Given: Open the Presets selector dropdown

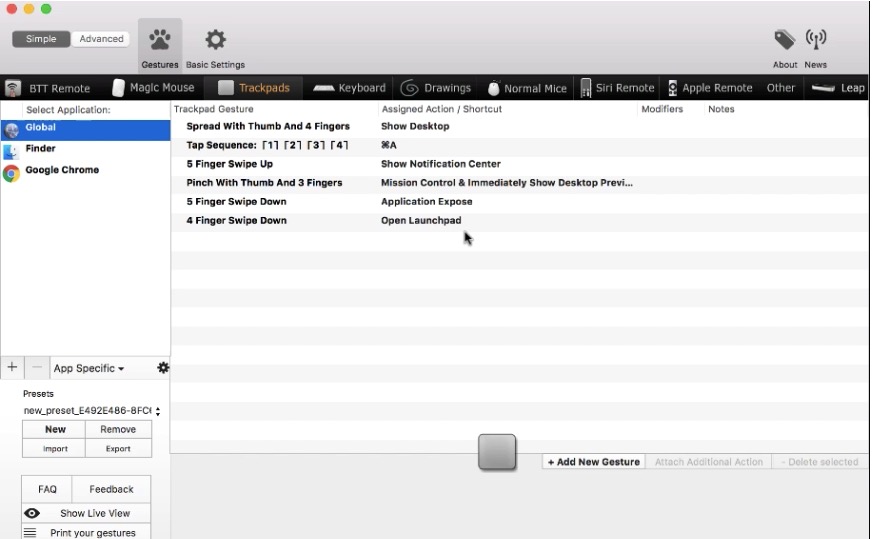Looking at the screenshot, I should 92,411.
